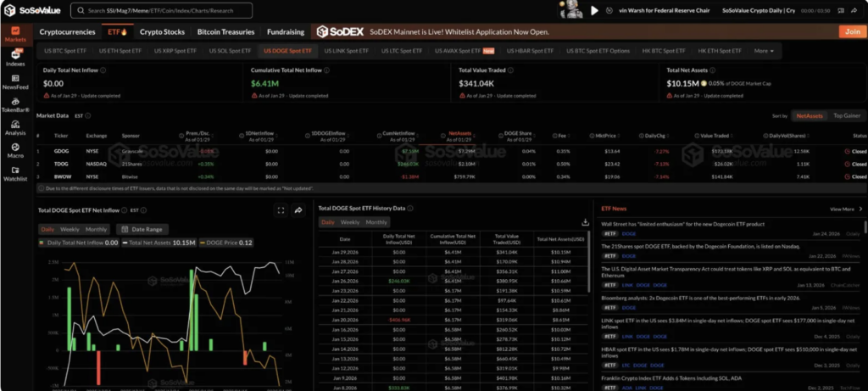This screenshot has width=868, height=391.
Task: Open the Indexes sidebar icon
Action: click(15, 58)
